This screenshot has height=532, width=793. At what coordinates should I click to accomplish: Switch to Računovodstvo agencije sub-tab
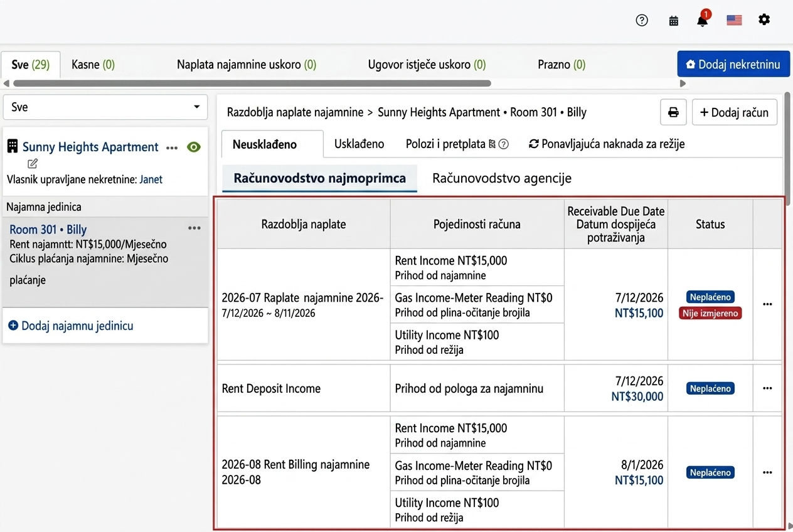coord(502,178)
